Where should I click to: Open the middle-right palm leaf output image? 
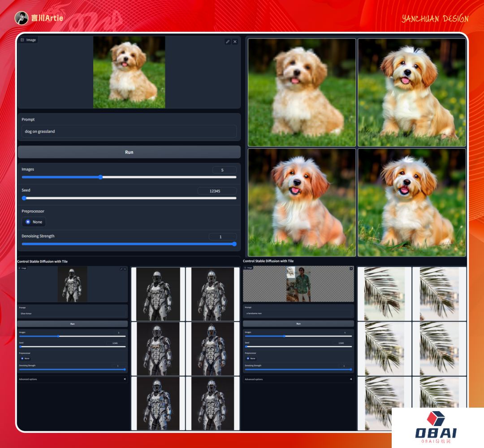click(x=439, y=349)
